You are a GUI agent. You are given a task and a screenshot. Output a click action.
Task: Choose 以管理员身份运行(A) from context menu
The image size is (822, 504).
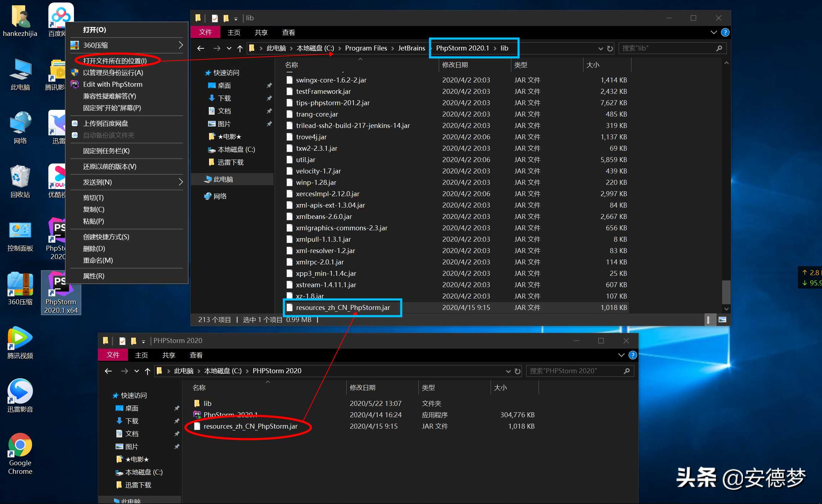coord(127,73)
